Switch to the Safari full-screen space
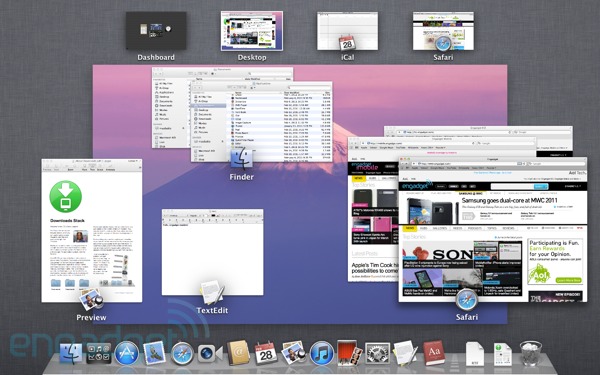This screenshot has height=375, width=600. coord(443,31)
